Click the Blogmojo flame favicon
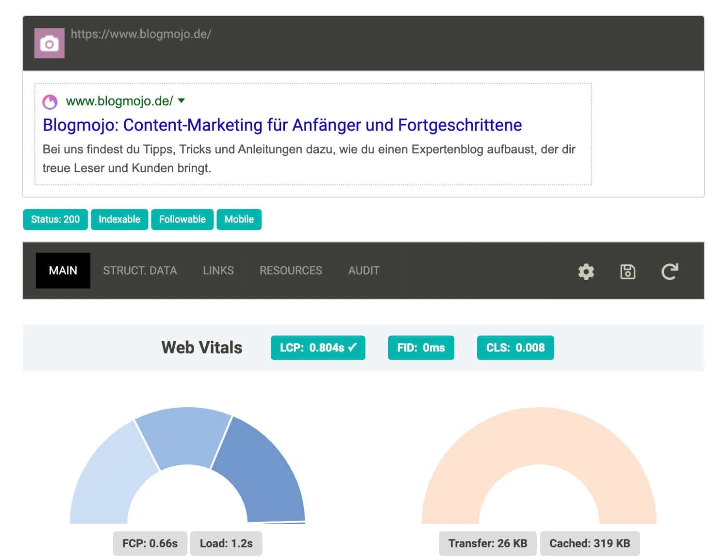 click(x=50, y=102)
